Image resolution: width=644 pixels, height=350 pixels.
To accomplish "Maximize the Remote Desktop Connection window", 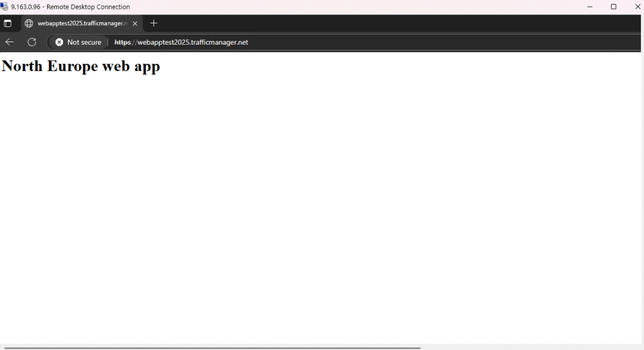I will [613, 7].
